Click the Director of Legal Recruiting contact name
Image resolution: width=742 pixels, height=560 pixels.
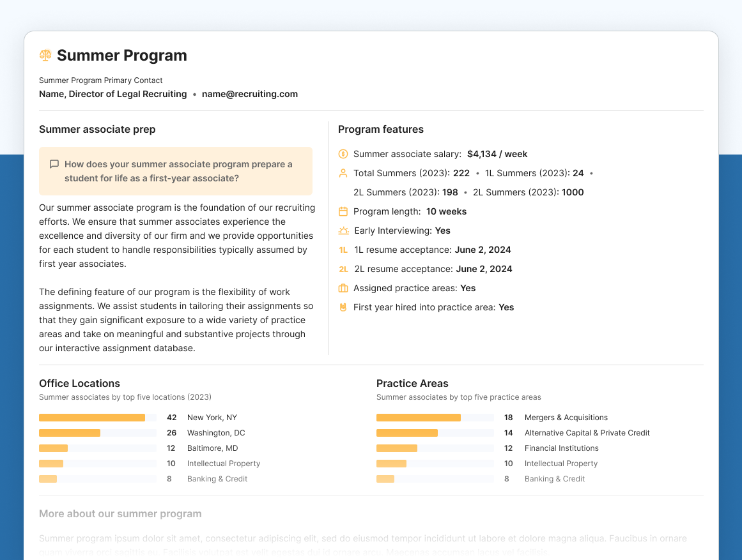point(113,94)
